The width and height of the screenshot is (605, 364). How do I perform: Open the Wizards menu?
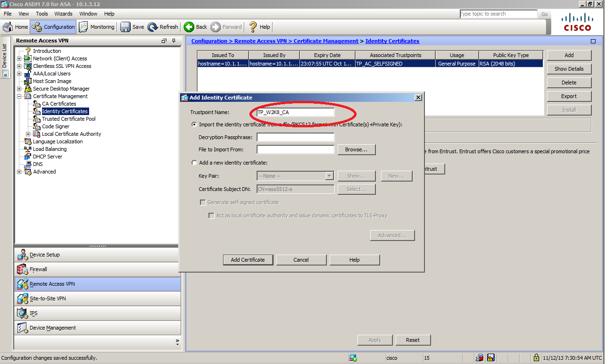click(63, 14)
